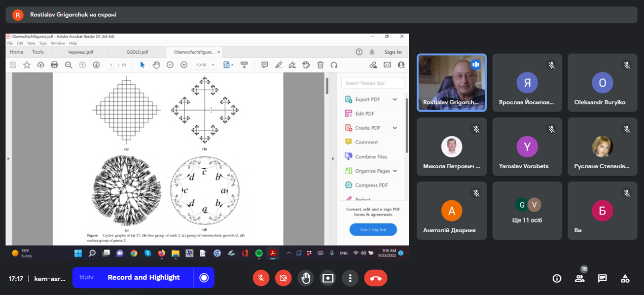Open Meet more options three dots
Screen dimensions: 644x295
(x=350, y=278)
